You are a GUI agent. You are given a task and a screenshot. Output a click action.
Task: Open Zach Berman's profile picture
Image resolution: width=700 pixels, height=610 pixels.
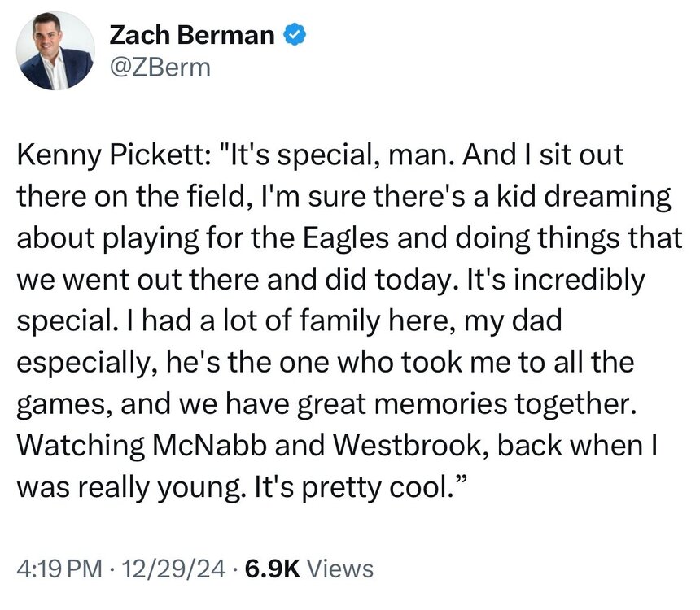(x=55, y=51)
